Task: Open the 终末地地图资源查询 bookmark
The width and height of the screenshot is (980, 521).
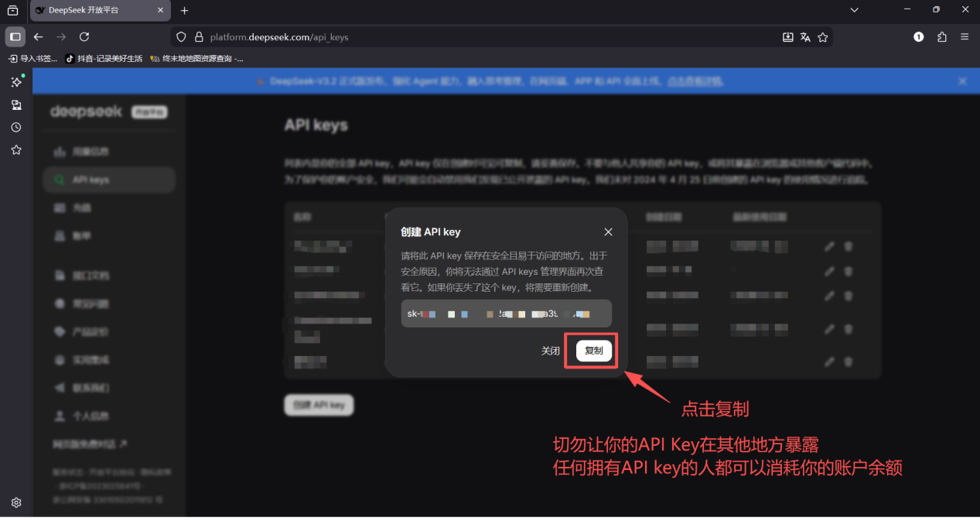Action: [x=196, y=58]
